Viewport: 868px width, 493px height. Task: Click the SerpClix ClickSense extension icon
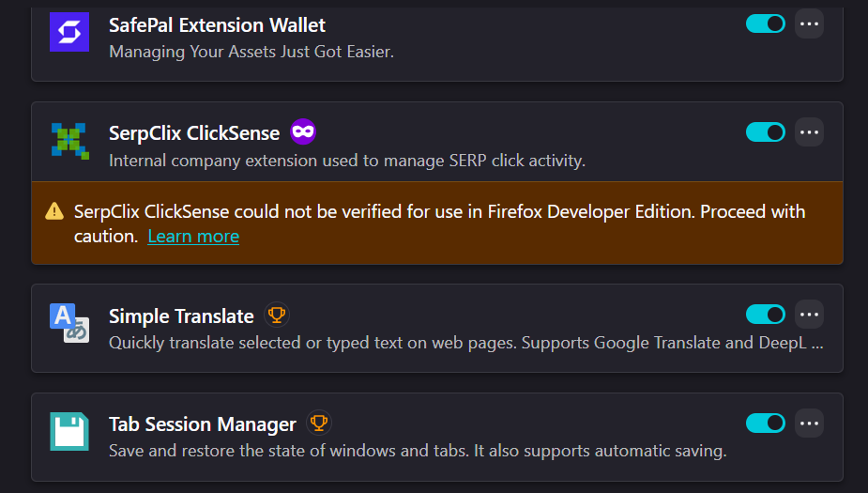click(x=69, y=141)
